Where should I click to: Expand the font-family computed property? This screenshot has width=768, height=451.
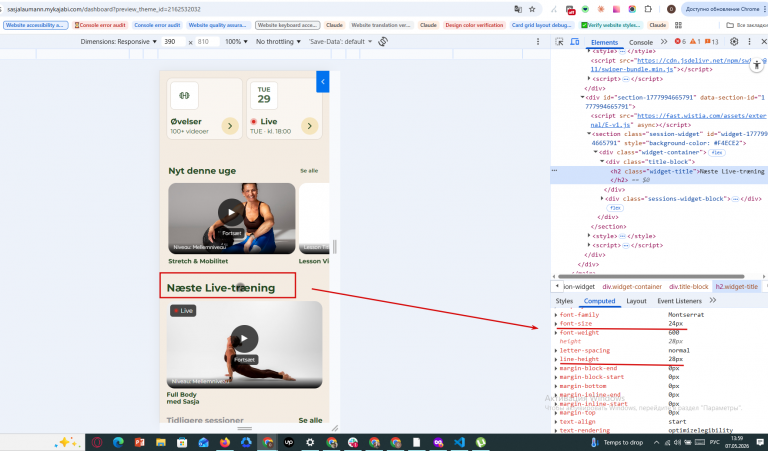tap(556, 315)
